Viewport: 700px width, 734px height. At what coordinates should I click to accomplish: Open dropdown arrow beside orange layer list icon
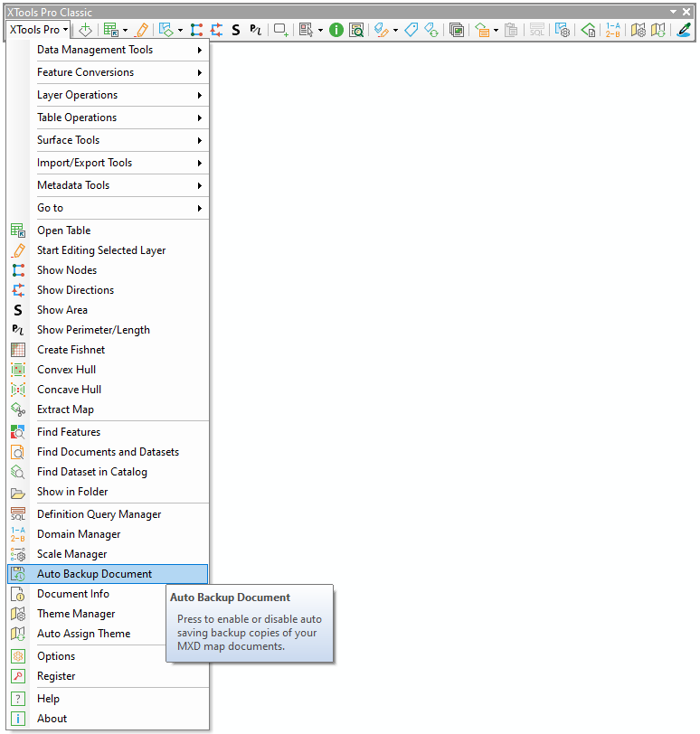496,30
